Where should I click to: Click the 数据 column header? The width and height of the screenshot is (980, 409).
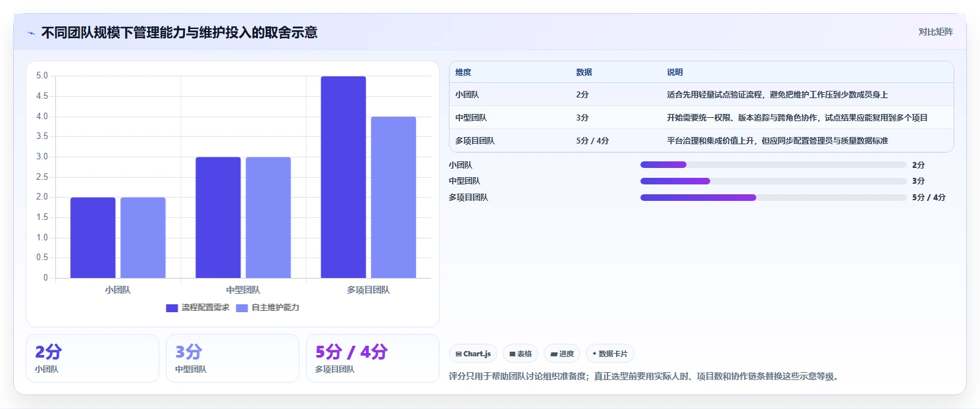584,72
